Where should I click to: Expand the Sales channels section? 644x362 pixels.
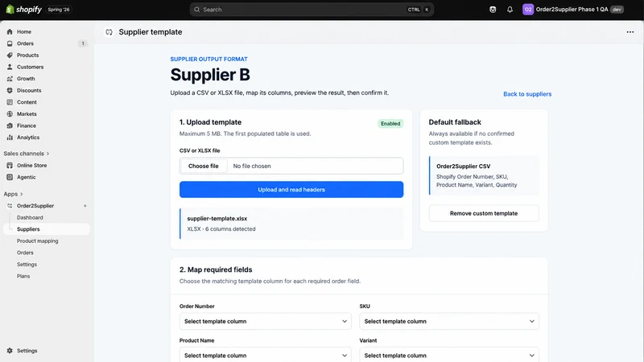27,154
